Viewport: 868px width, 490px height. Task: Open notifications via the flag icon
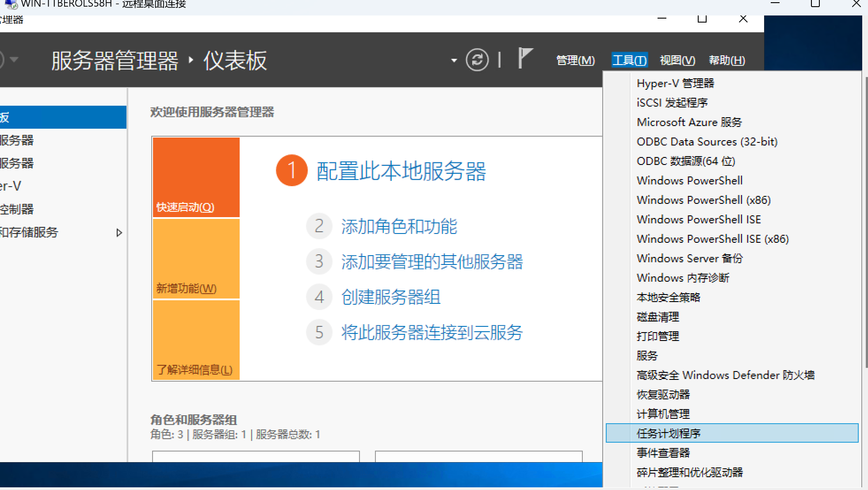pos(524,58)
